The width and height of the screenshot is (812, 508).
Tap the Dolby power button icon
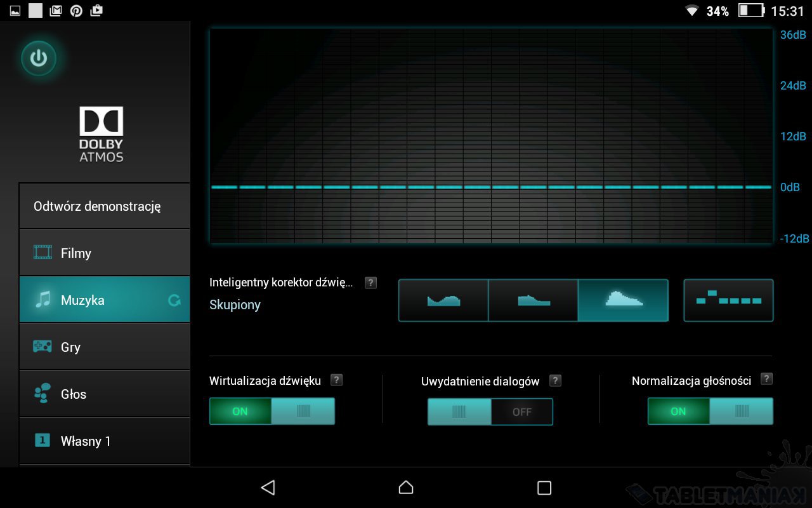point(39,58)
